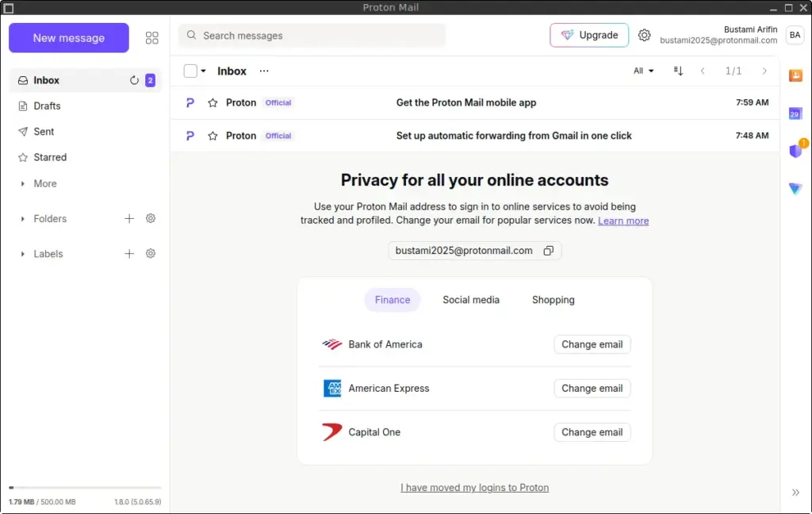
Task: Go to next page arrow
Action: [x=764, y=71]
